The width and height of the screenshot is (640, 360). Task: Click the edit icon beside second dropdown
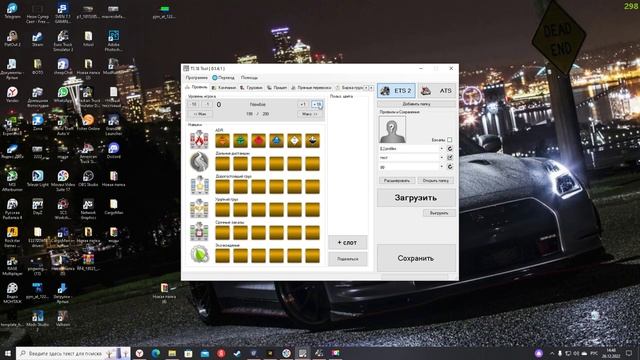click(x=450, y=158)
